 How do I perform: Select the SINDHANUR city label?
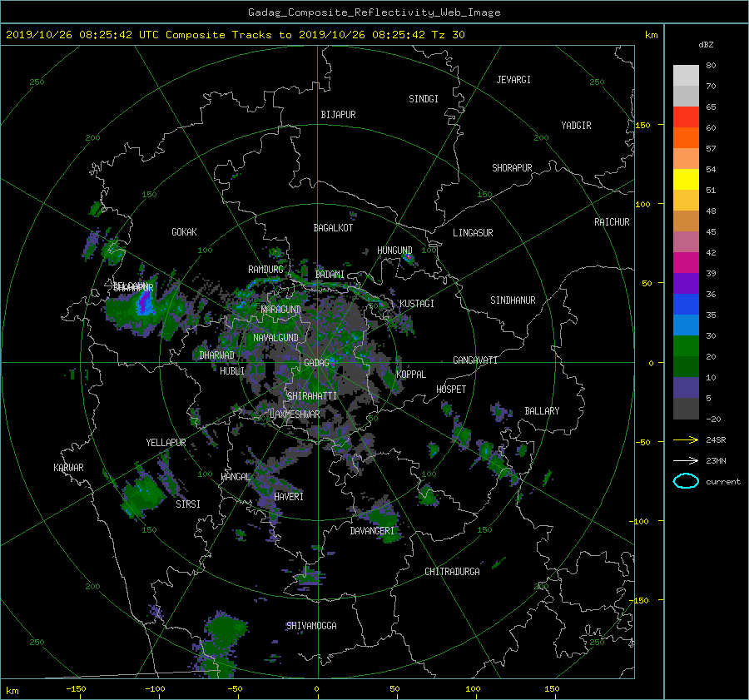point(513,300)
